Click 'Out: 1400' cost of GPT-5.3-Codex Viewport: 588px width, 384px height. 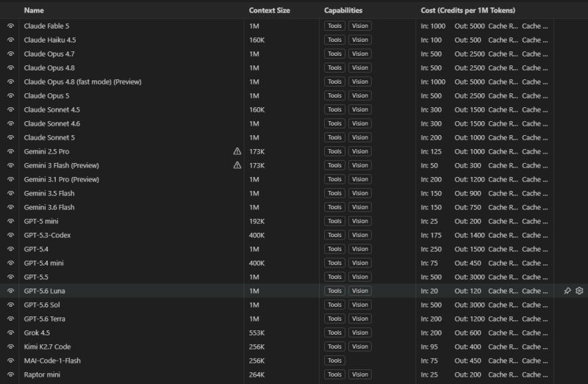click(470, 235)
